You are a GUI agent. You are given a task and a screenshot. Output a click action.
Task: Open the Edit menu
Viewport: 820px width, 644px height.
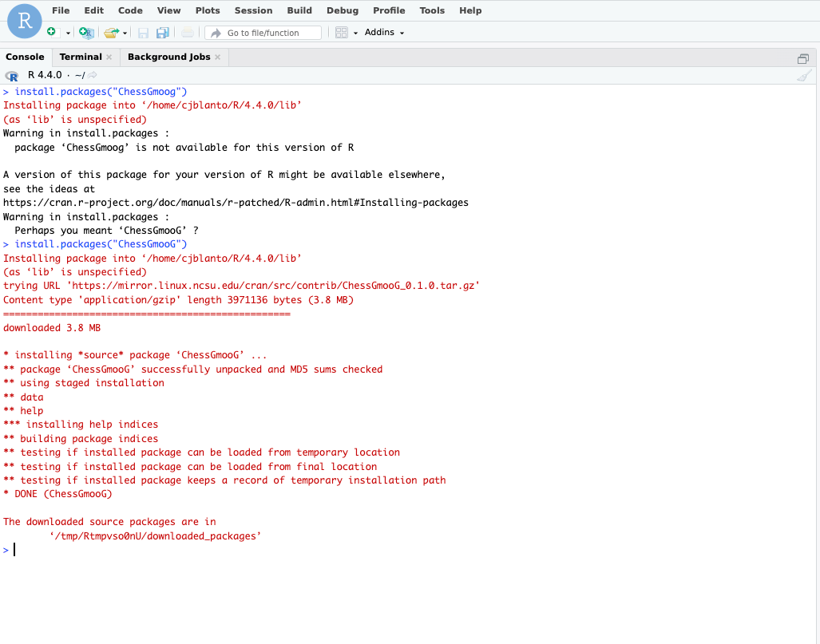pos(94,10)
